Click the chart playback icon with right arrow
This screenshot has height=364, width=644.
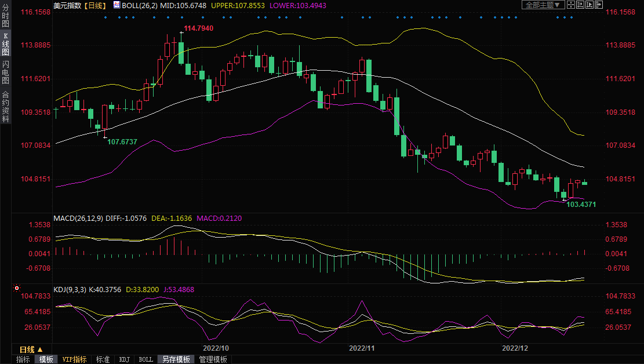tap(589, 5)
